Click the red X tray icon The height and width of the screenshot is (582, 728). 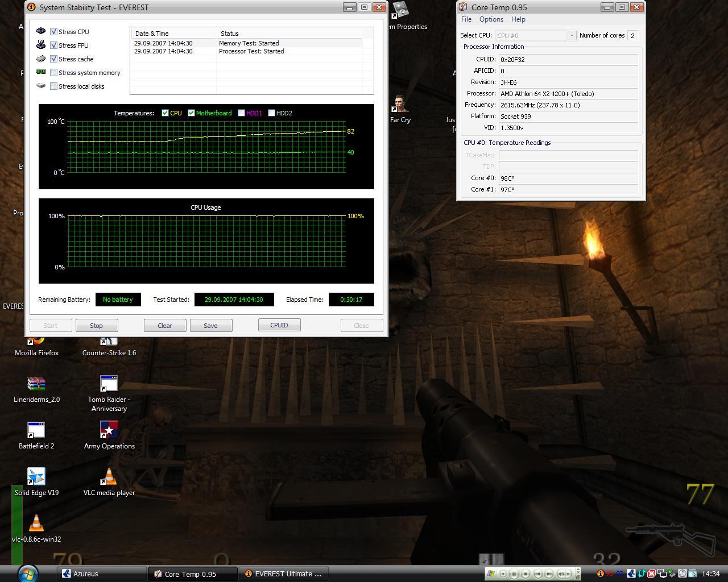[652, 573]
